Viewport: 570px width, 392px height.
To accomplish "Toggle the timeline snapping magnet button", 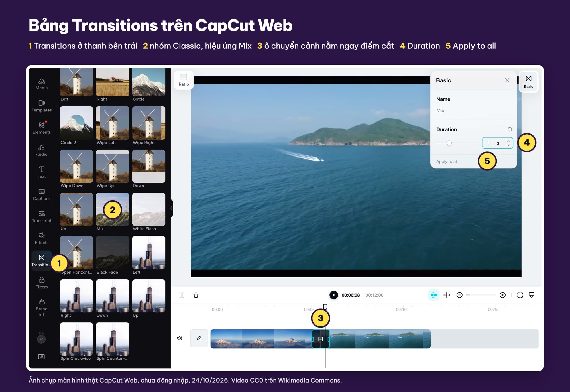I will click(434, 295).
